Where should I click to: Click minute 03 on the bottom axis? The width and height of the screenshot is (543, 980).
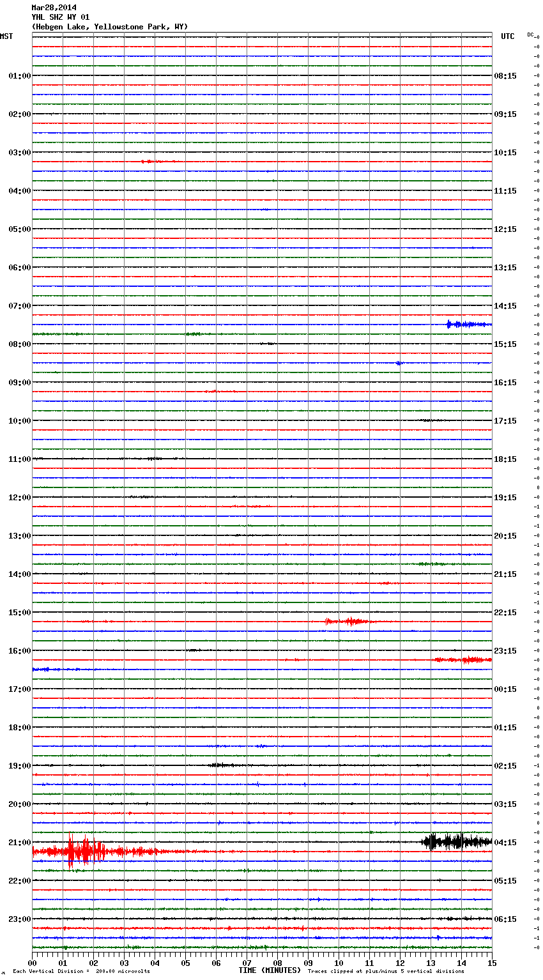click(124, 963)
